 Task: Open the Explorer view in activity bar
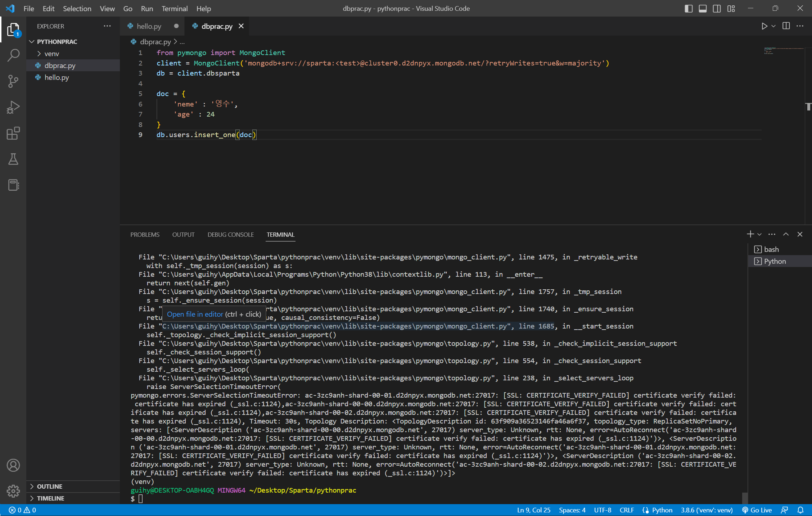pyautogui.click(x=13, y=30)
